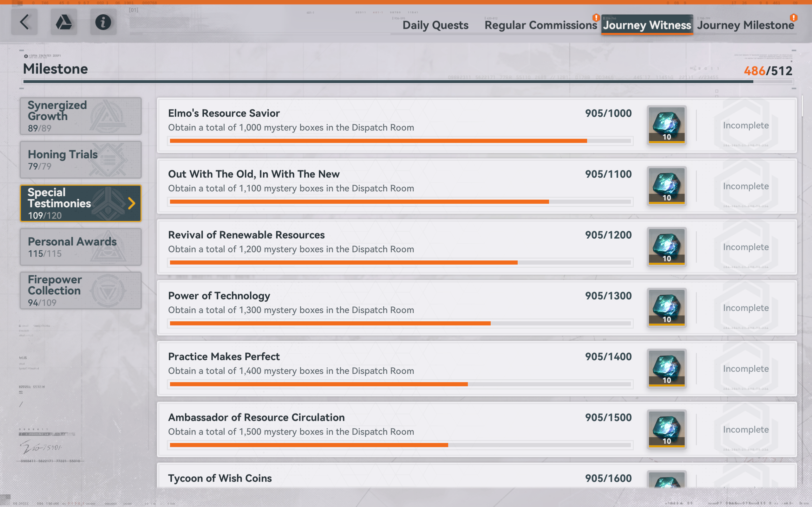Click Practice Makes Perfect reward gem

tap(666, 369)
